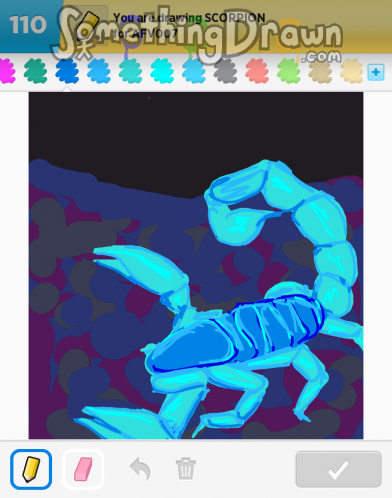Pick the royal blue color swatch
392x498 pixels.
pyautogui.click(x=67, y=71)
